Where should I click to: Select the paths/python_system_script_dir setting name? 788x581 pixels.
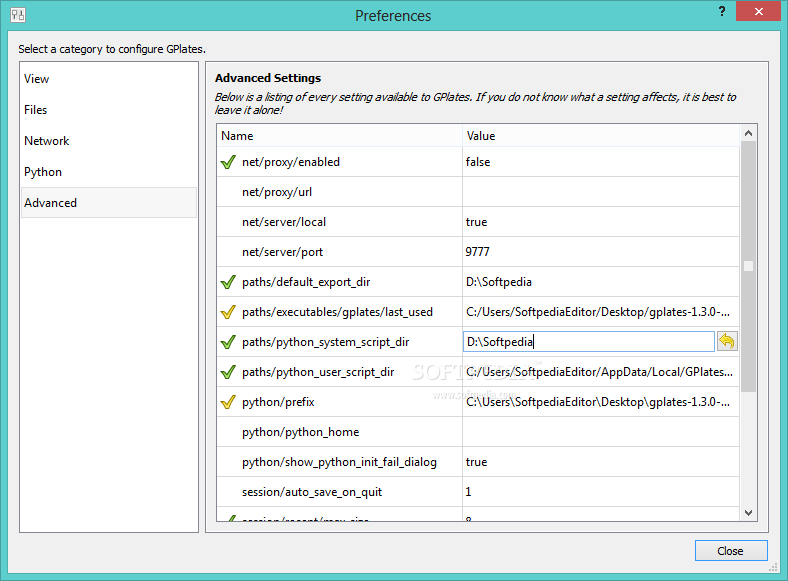[326, 342]
